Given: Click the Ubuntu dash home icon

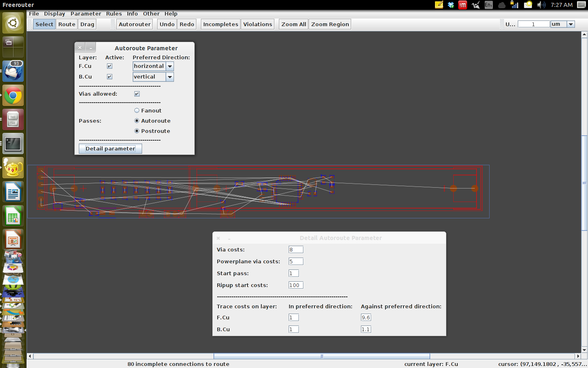Looking at the screenshot, I should (13, 23).
